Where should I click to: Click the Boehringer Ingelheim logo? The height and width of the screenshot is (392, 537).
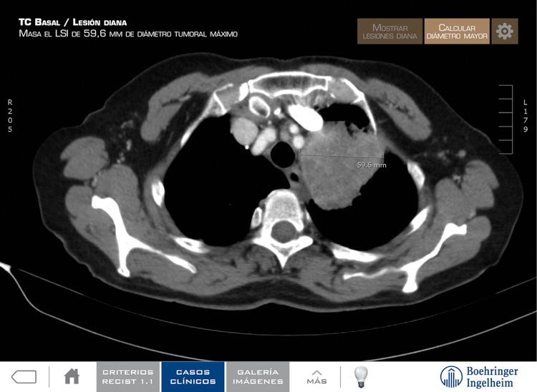[479, 377]
